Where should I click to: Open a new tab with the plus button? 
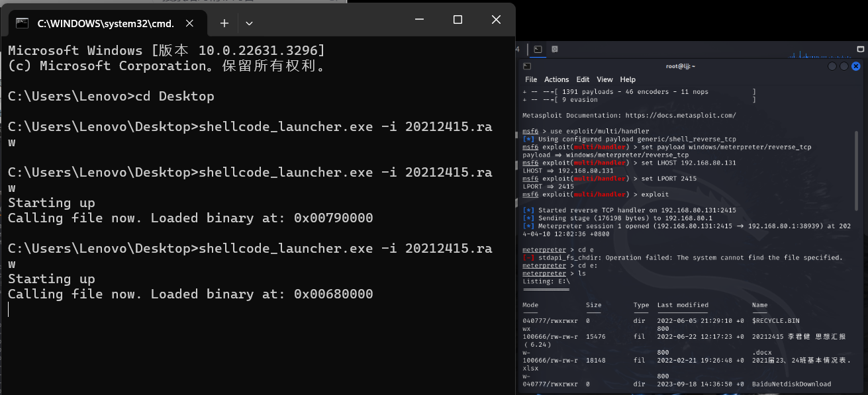click(224, 23)
